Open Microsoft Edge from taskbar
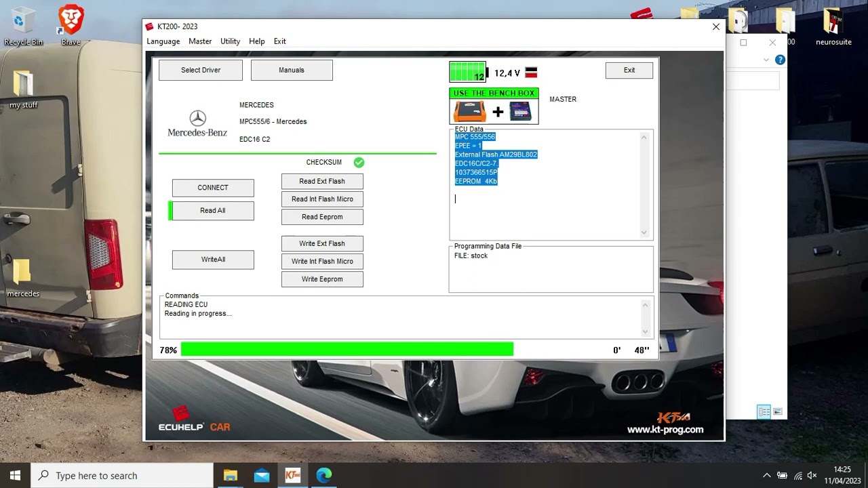This screenshot has height=488, width=868. coord(324,476)
